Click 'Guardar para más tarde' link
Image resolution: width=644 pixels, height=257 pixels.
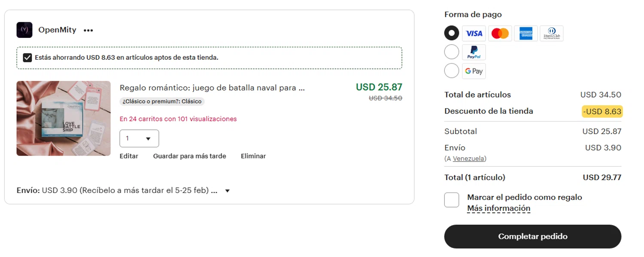click(189, 156)
